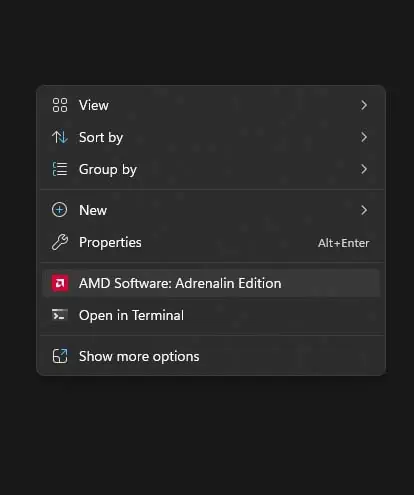
Task: Expand the New submenu chevron
Action: tap(364, 210)
